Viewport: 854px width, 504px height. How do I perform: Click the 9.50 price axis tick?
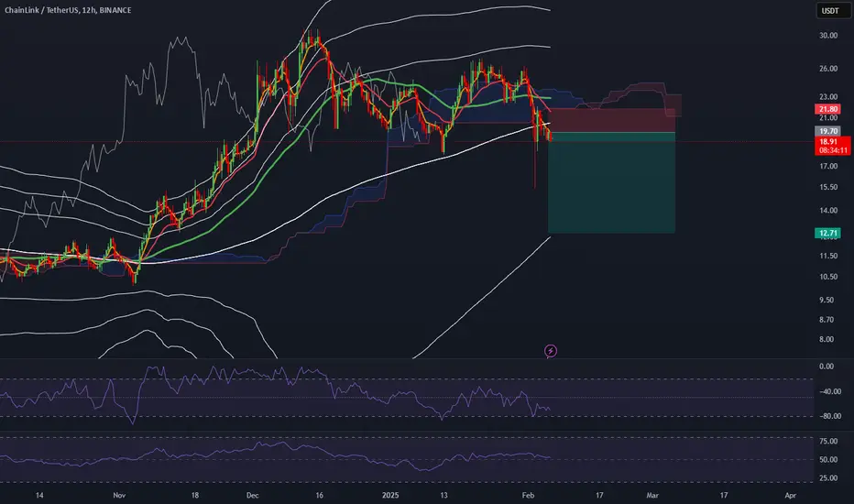pyautogui.click(x=828, y=300)
